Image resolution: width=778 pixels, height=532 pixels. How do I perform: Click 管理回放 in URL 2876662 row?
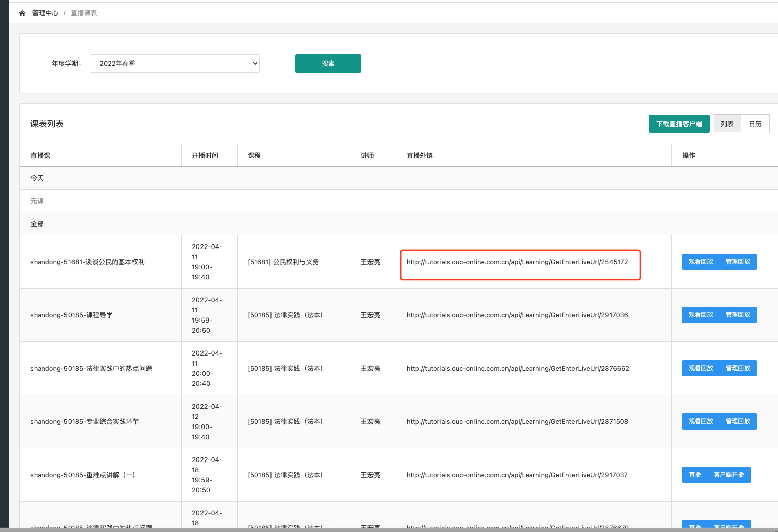pos(738,368)
